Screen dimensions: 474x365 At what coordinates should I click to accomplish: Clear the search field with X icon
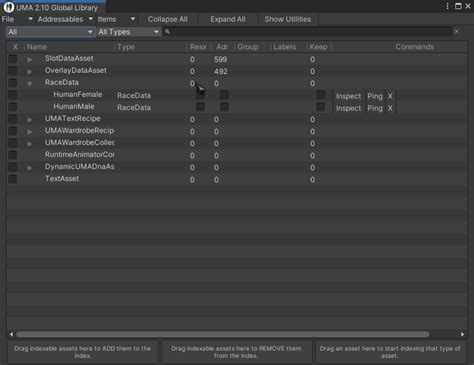pyautogui.click(x=457, y=31)
